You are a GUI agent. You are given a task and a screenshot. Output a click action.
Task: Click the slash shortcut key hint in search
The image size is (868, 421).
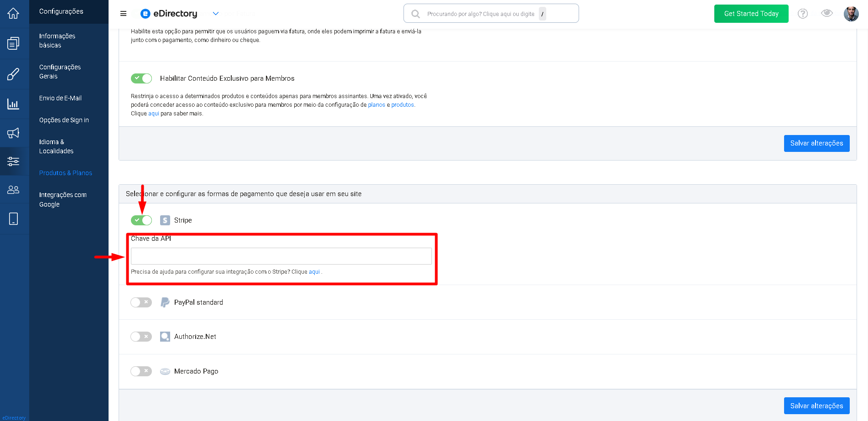click(x=542, y=14)
